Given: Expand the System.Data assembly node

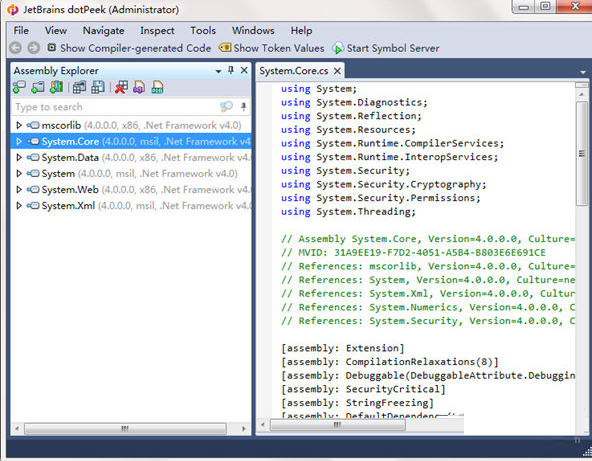Looking at the screenshot, I should pyautogui.click(x=18, y=157).
